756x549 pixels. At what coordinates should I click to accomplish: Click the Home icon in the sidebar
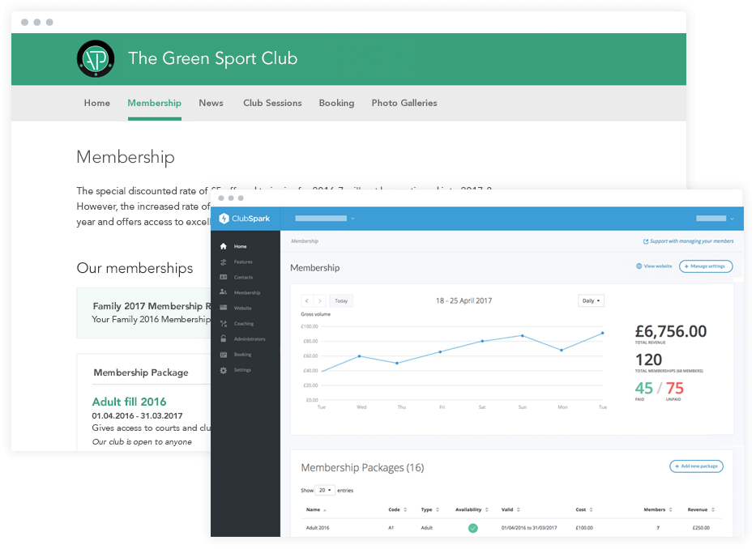(224, 246)
